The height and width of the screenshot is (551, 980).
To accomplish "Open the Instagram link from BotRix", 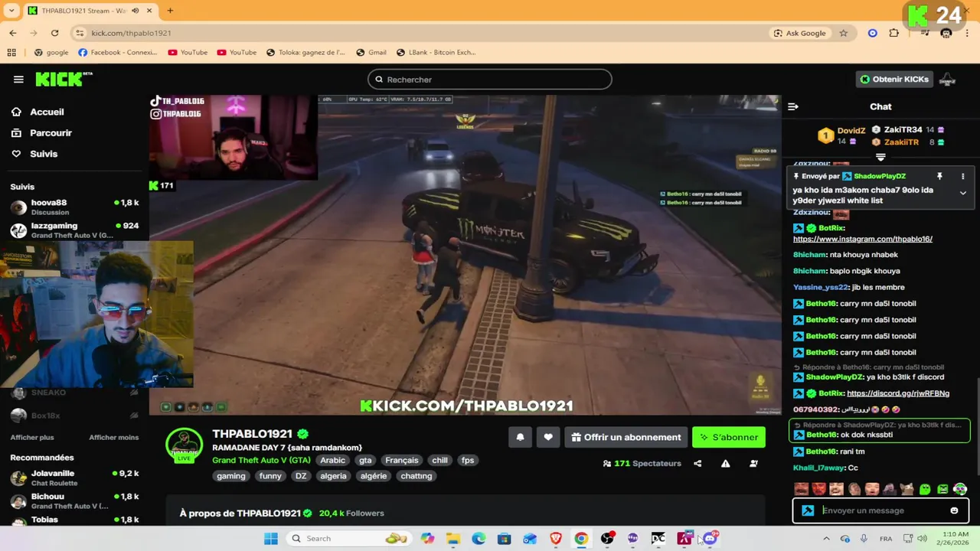I will coord(863,239).
